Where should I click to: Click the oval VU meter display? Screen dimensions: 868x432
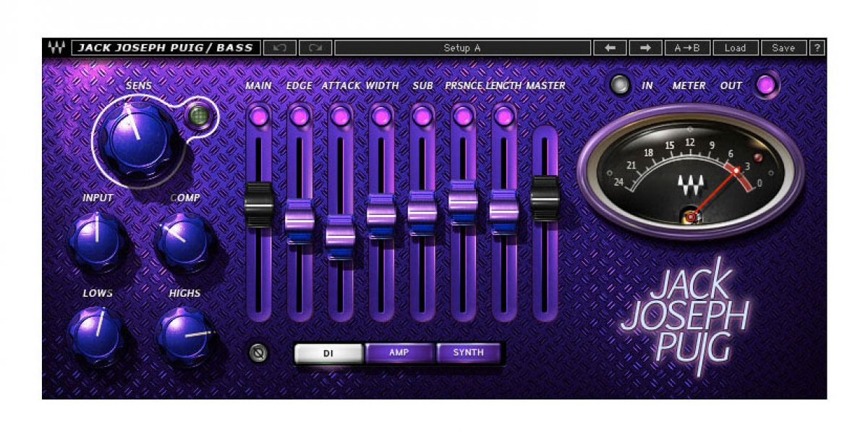pos(691,171)
